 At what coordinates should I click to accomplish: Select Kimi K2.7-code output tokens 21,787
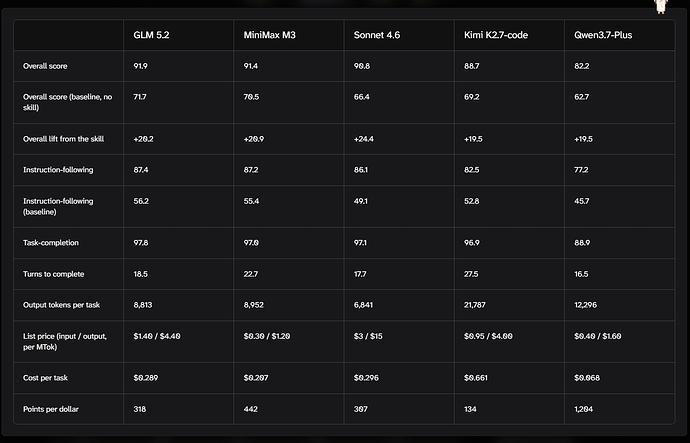(474, 305)
